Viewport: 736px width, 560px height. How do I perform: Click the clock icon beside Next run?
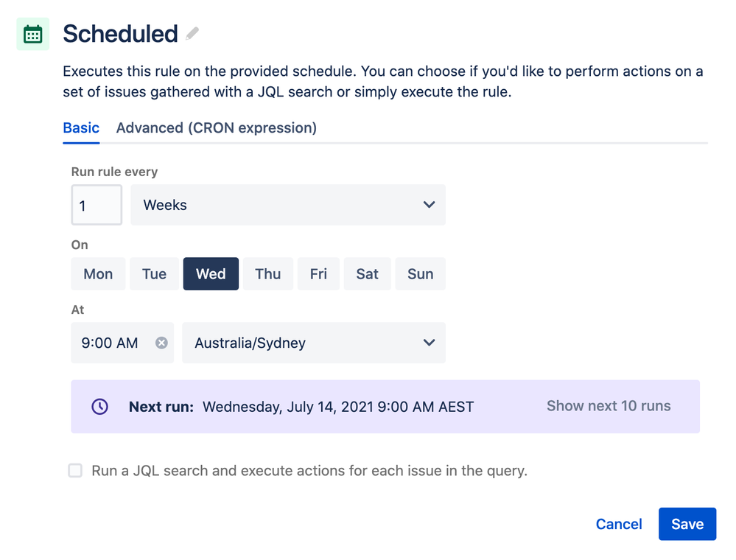pos(99,407)
